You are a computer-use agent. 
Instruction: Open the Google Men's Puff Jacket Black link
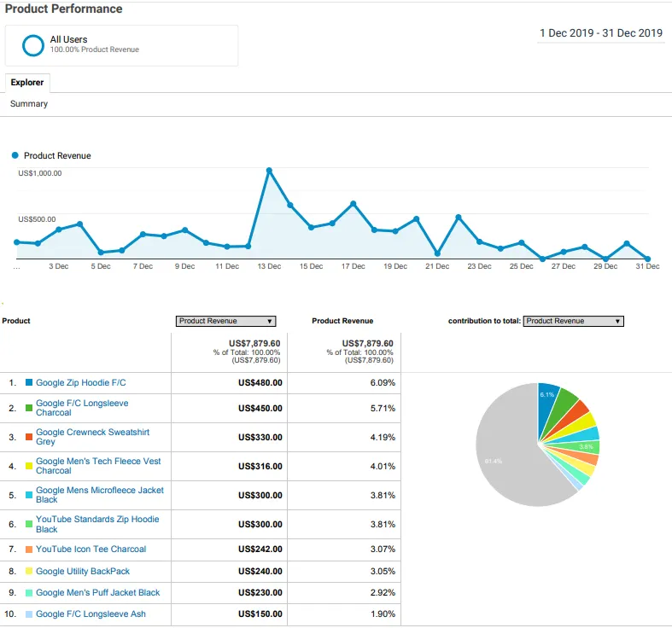pyautogui.click(x=97, y=592)
